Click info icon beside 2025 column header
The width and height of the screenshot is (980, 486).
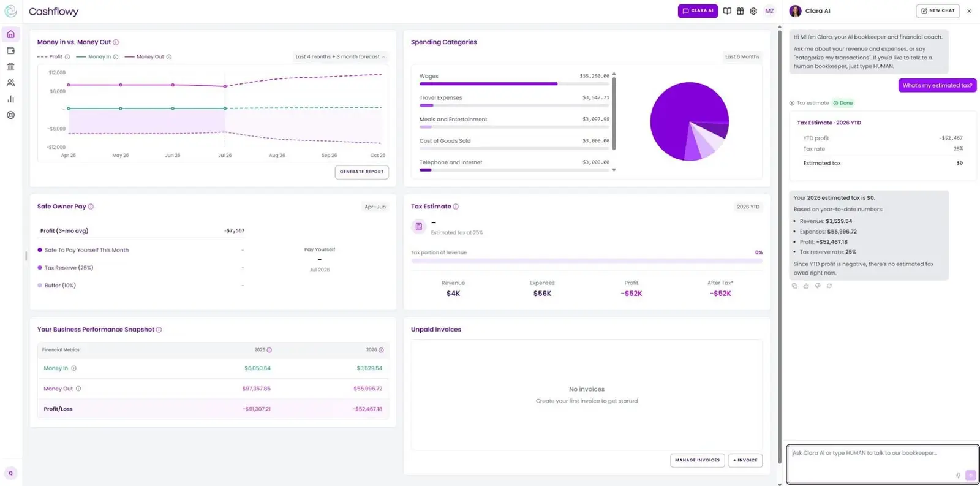[x=269, y=350]
